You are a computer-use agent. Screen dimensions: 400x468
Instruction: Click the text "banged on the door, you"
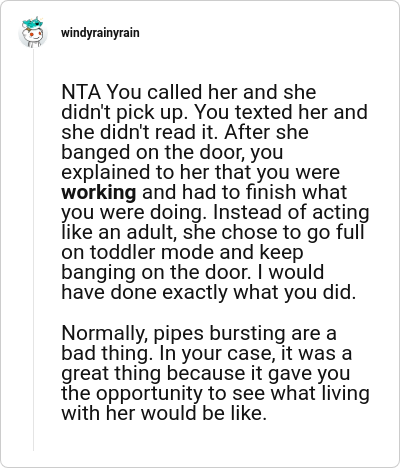point(172,153)
